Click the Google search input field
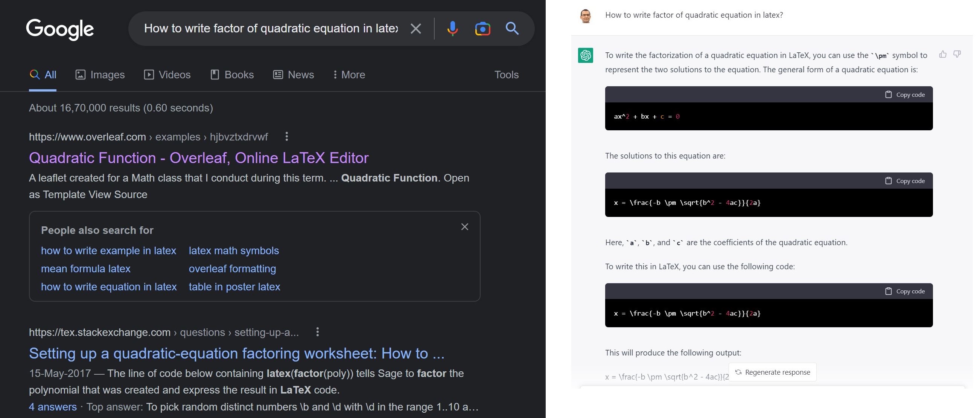The height and width of the screenshot is (418, 980). (x=272, y=28)
